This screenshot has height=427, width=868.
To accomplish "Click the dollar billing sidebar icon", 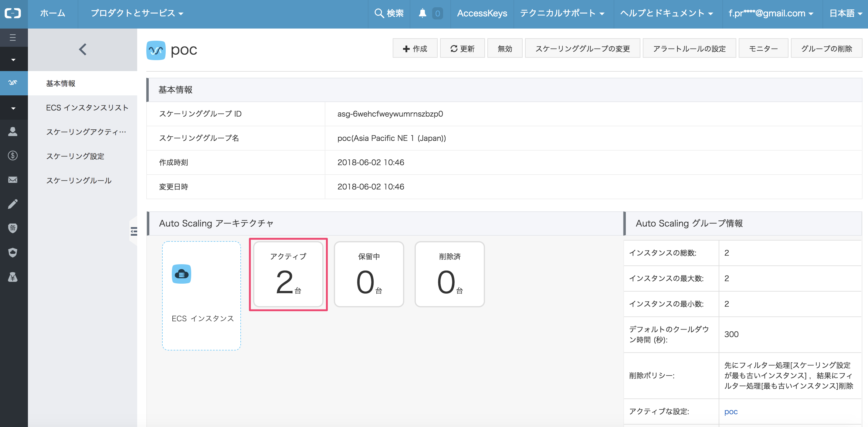I will coord(13,155).
